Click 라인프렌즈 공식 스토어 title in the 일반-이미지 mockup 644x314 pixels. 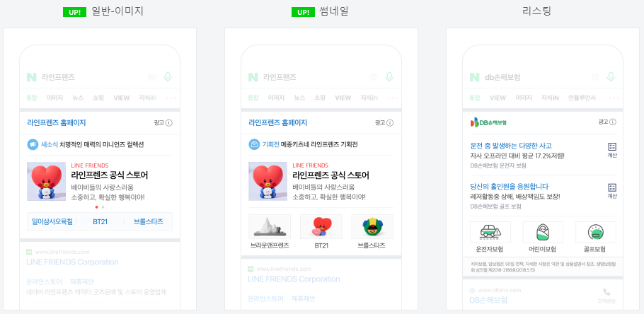[x=110, y=175]
